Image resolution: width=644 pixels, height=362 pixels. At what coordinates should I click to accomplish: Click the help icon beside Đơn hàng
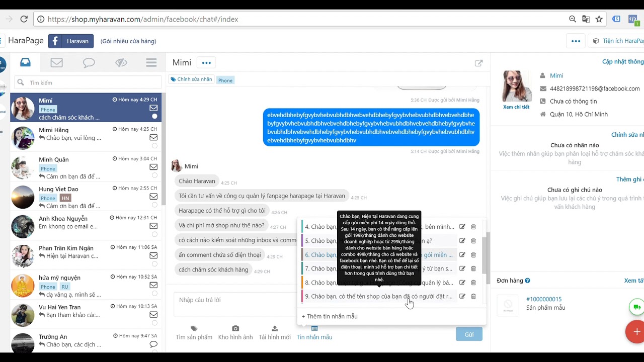[x=527, y=281]
